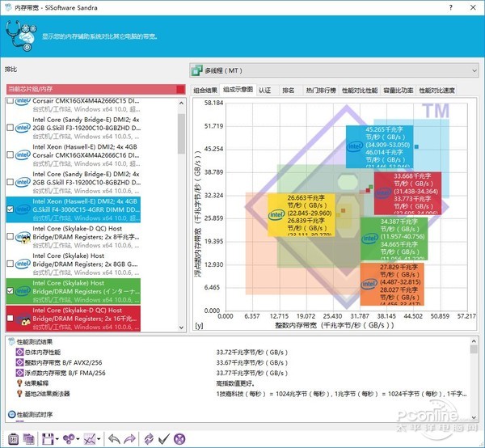
Task: Toggle checkbox for Sandy Bridge-E Windows 10.0.6 row
Action: point(11,182)
